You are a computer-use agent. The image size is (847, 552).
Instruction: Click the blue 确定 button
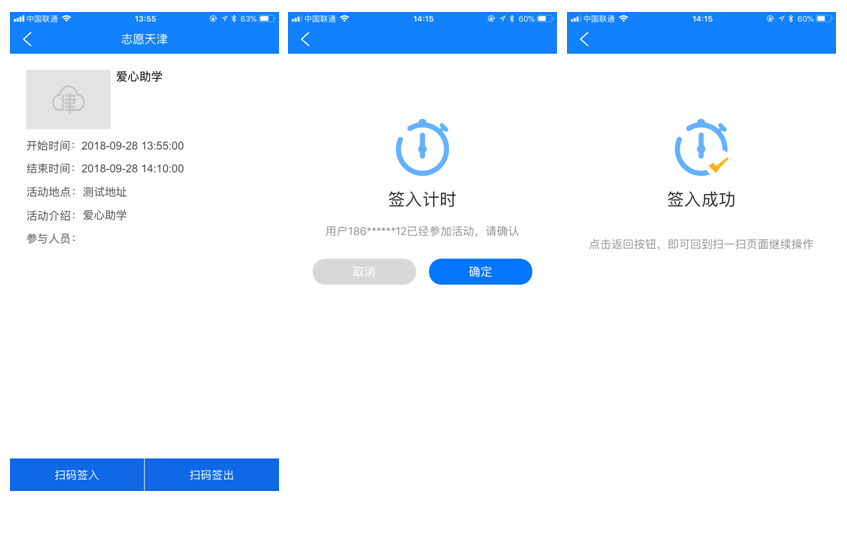click(480, 272)
